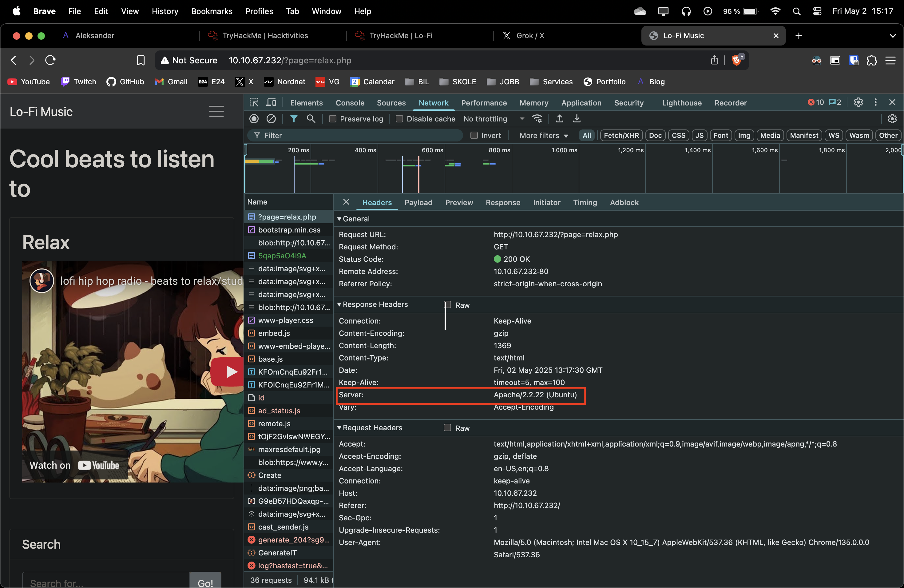This screenshot has height=588, width=904.
Task: Open the History menu
Action: (x=165, y=11)
